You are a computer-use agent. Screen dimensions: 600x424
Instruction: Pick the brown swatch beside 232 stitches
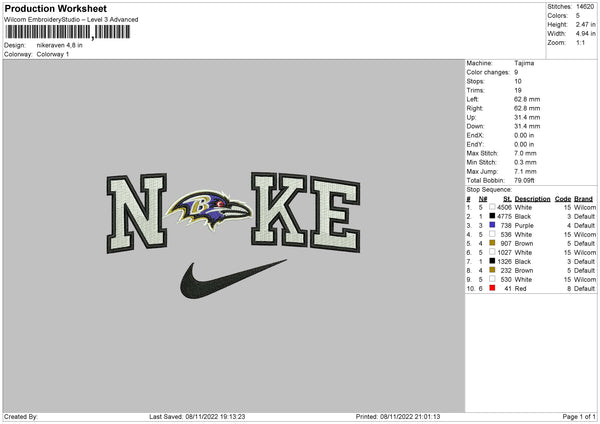(x=492, y=270)
